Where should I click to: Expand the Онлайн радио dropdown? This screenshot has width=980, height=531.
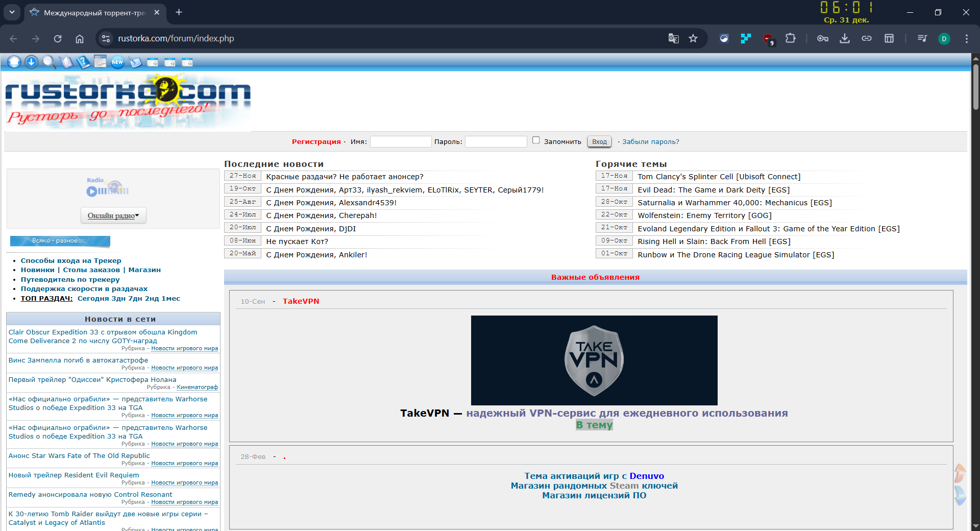click(x=113, y=215)
